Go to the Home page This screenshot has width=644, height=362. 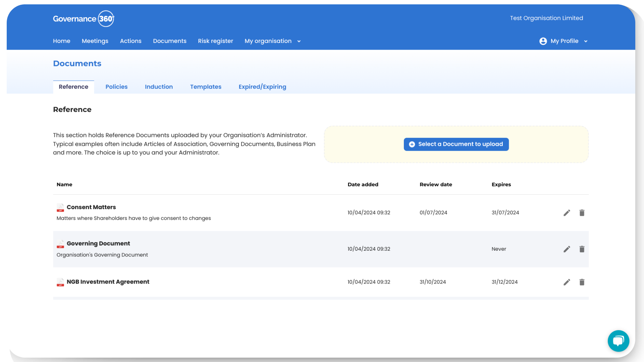[x=62, y=41]
